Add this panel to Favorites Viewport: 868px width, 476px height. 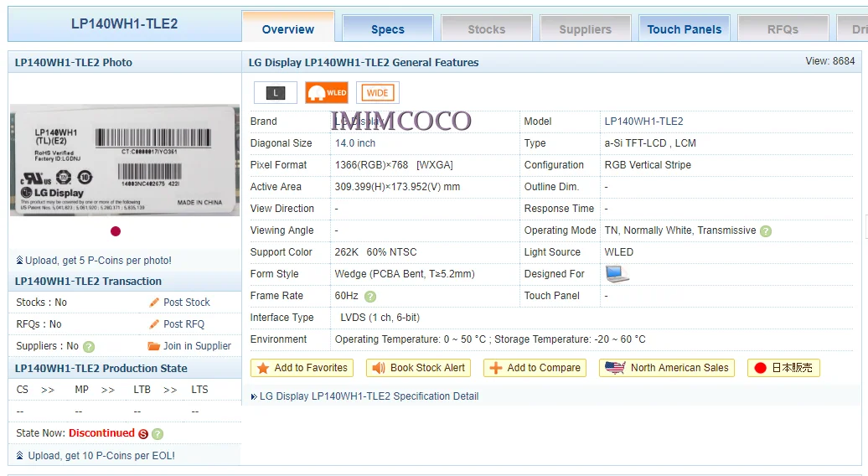pos(302,368)
